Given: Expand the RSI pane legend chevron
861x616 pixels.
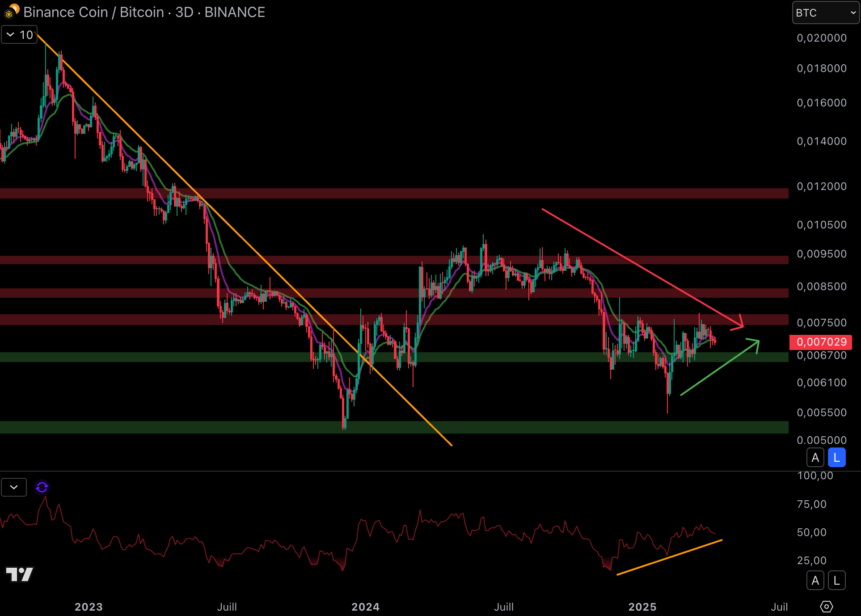Looking at the screenshot, I should tap(14, 487).
